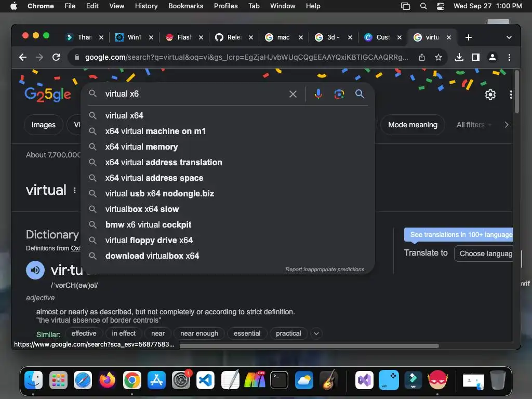Clear the search box with the X
The image size is (532, 399).
pos(293,94)
